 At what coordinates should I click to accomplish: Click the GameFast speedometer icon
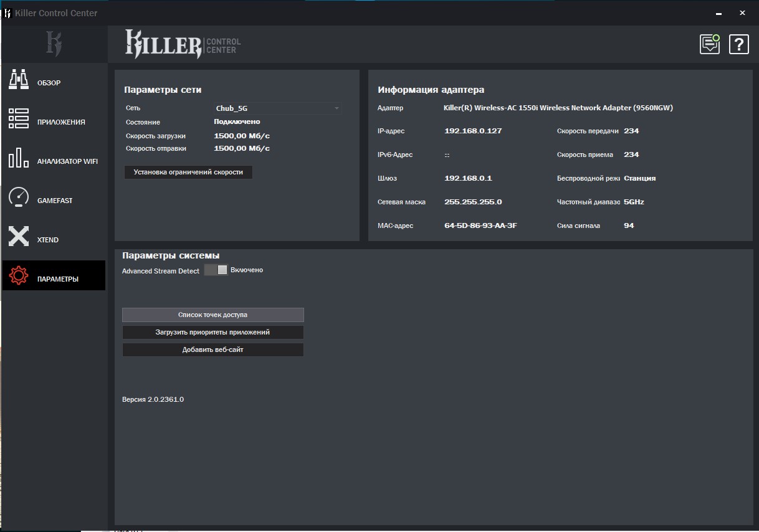19,197
